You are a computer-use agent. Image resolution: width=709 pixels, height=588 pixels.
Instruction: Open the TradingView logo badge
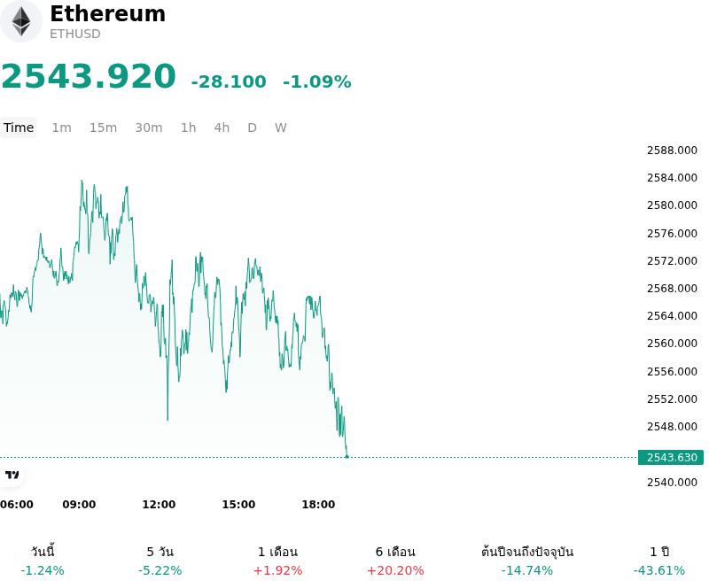coord(12,475)
